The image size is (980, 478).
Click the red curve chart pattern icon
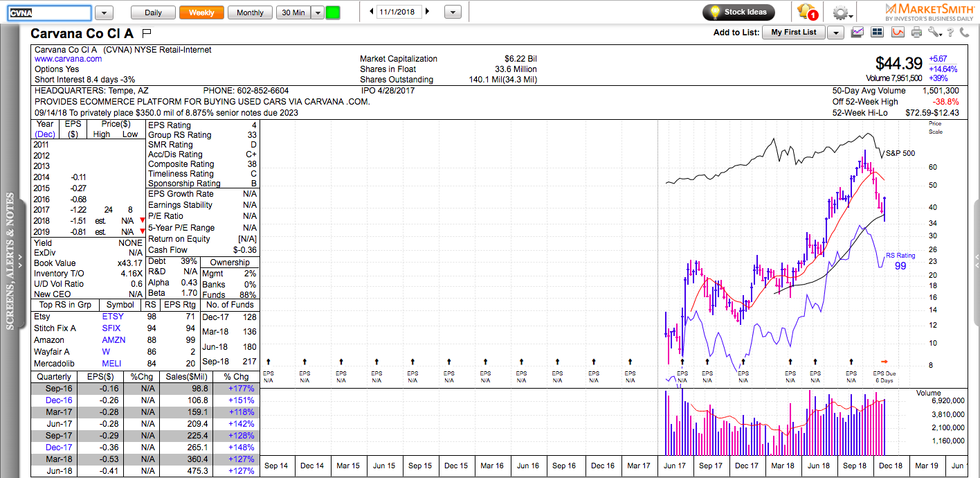898,32
